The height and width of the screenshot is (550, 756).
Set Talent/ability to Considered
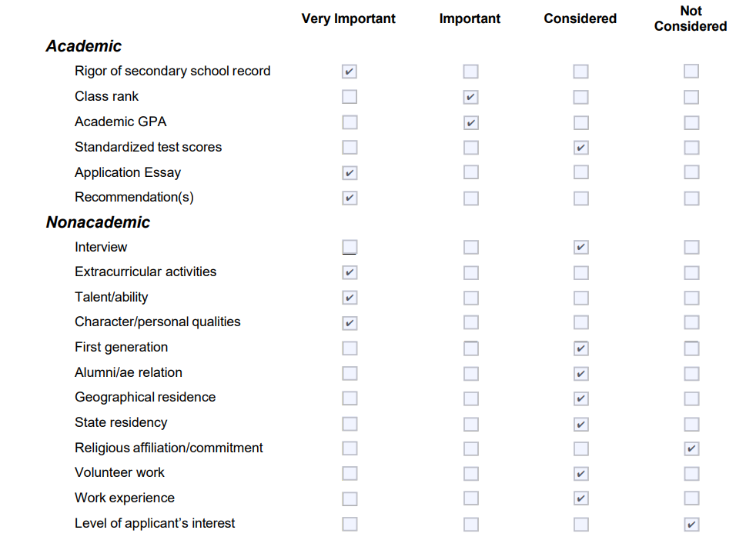581,298
